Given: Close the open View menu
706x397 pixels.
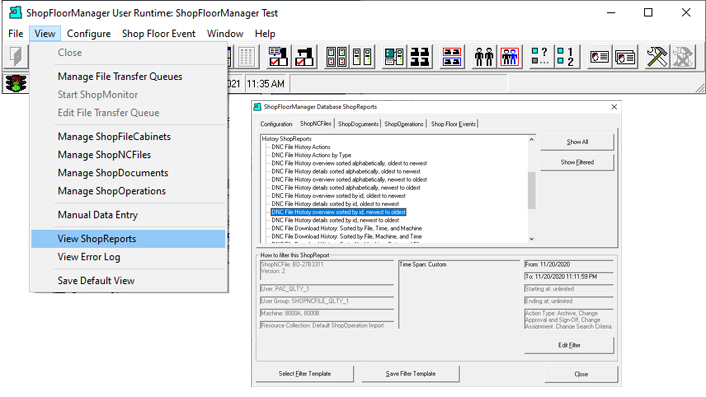Looking at the screenshot, I should click(x=45, y=34).
